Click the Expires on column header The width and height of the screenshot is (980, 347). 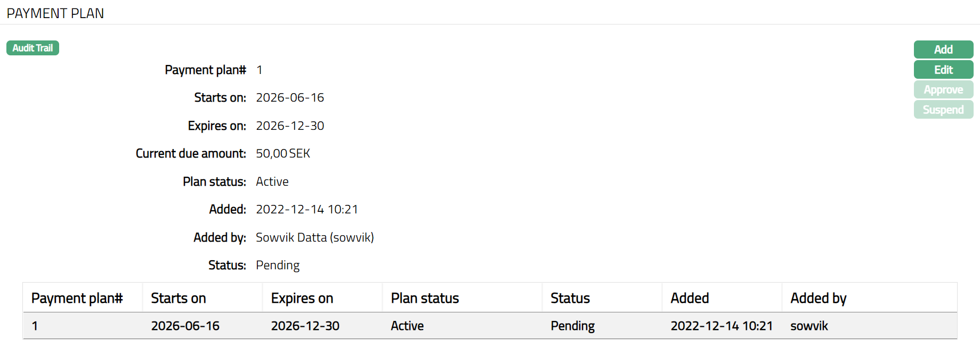pos(302,298)
